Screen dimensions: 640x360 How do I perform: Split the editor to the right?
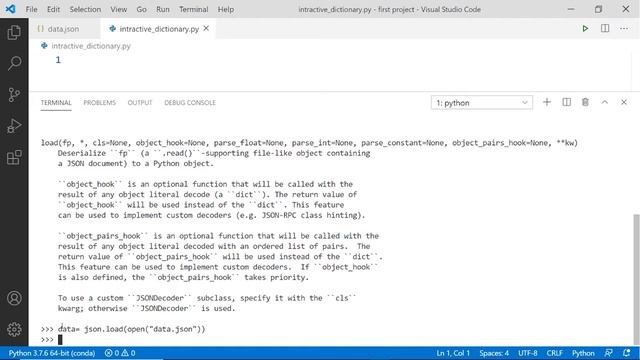tap(605, 28)
